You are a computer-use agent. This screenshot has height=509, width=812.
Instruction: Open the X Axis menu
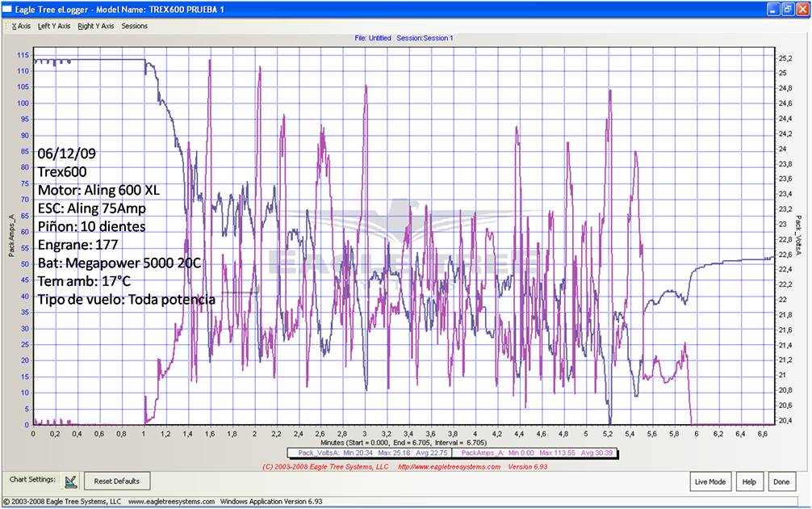coord(21,26)
